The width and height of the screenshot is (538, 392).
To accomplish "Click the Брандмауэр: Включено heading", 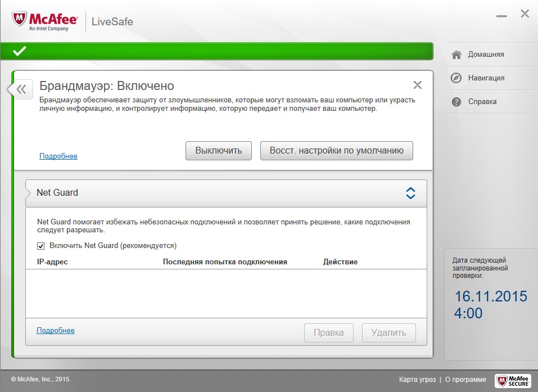I will (107, 86).
